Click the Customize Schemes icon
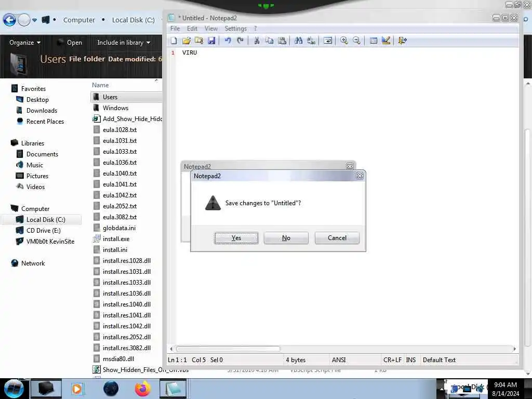Viewport: 532px width, 399px height. (x=386, y=41)
